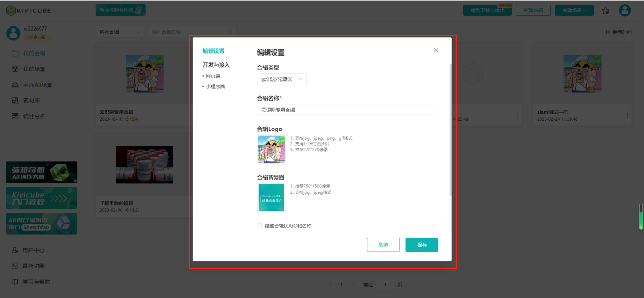Click the 合辑名称 text input field
644x298 pixels.
pos(345,110)
